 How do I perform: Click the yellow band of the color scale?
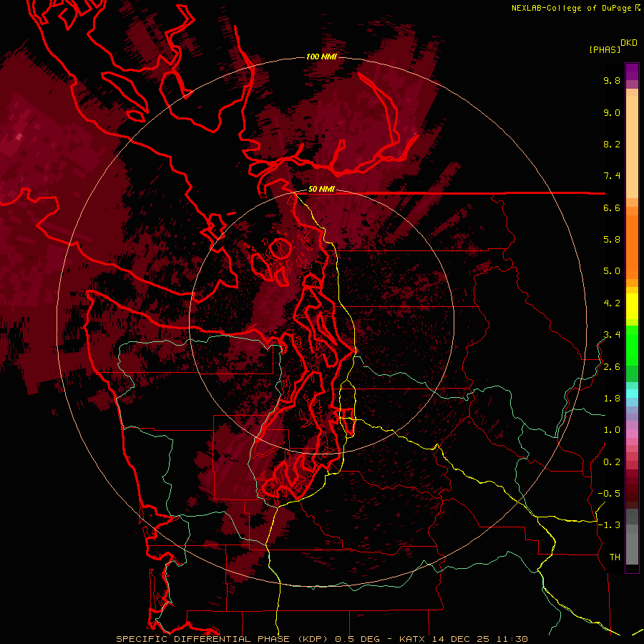632,306
